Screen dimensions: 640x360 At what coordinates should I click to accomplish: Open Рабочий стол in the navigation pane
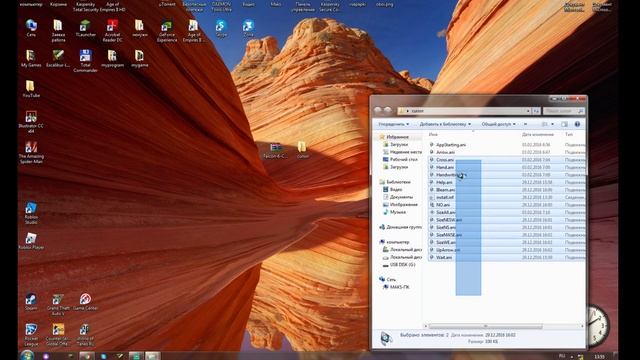click(x=400, y=160)
